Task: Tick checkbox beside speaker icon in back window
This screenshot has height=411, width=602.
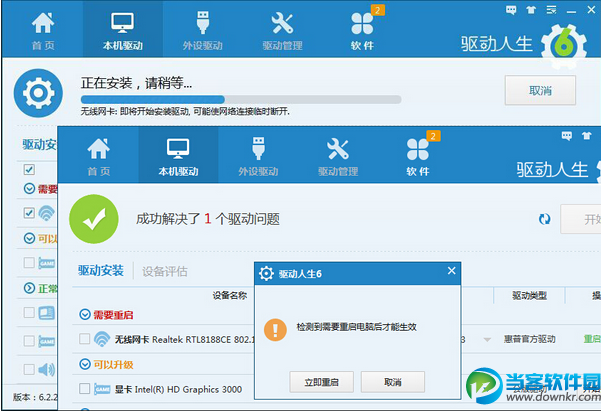Action: pos(29,369)
